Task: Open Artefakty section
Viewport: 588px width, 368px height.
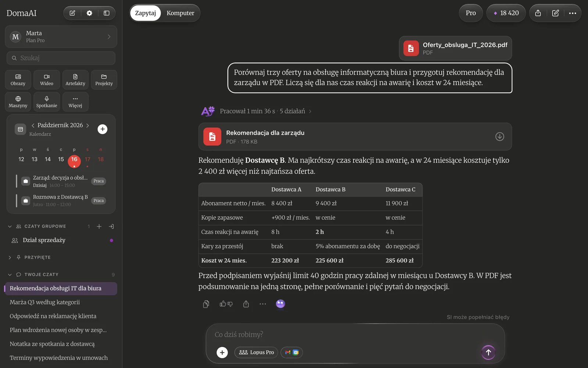Action: coord(75,80)
